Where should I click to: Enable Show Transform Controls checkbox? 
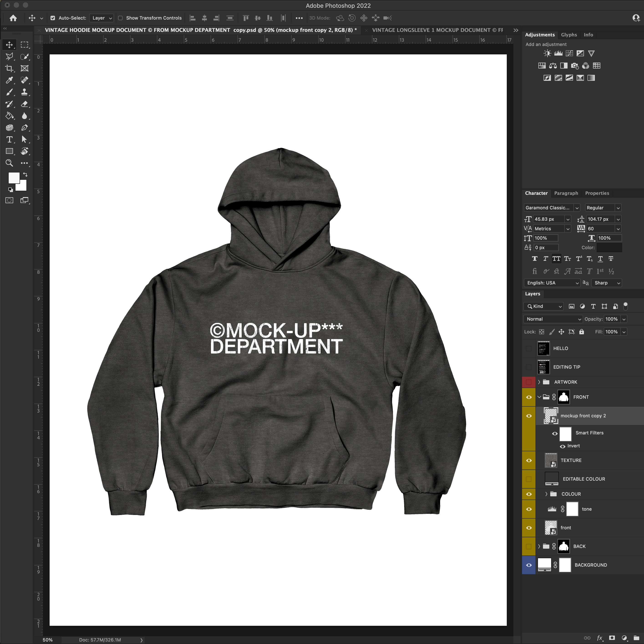pyautogui.click(x=120, y=18)
